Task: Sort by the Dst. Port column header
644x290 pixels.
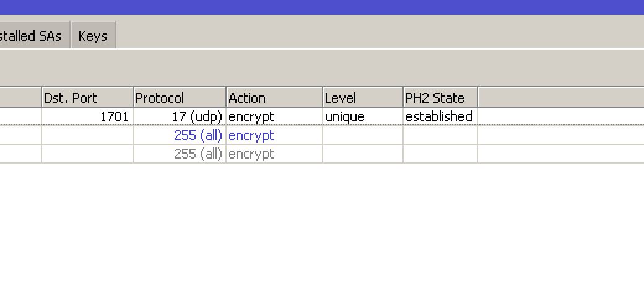Action: [x=87, y=97]
